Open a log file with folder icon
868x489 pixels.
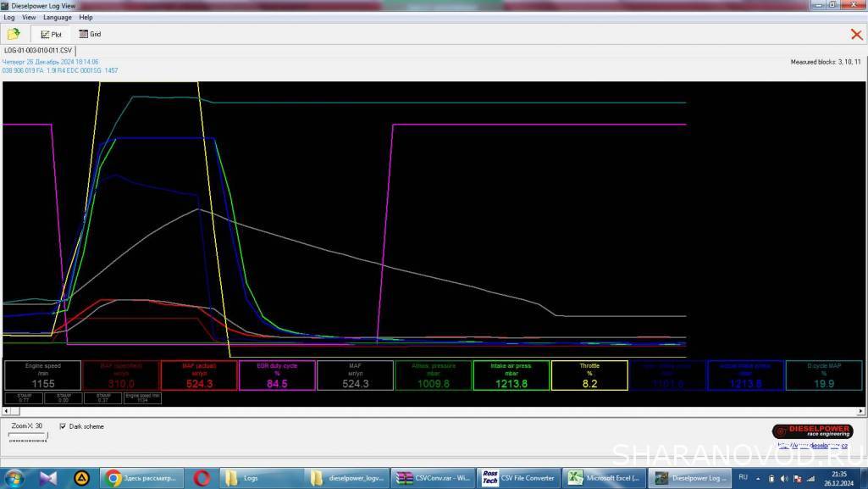pyautogui.click(x=14, y=34)
